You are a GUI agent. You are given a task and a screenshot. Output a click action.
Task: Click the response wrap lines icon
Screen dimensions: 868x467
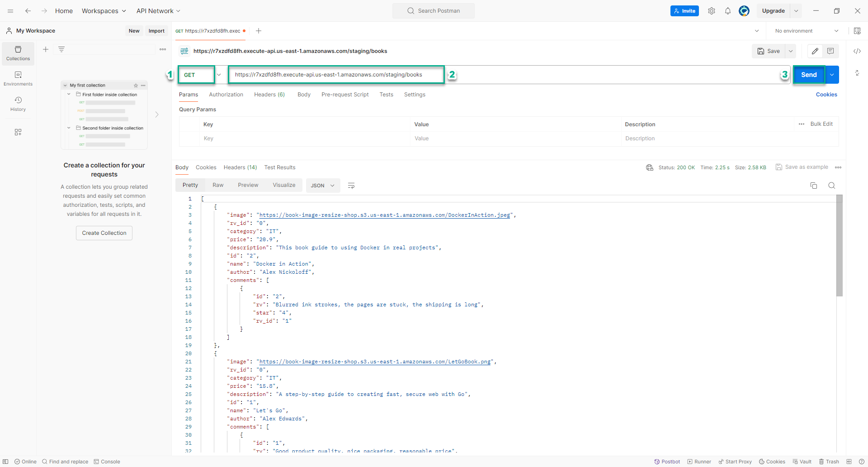coord(351,186)
